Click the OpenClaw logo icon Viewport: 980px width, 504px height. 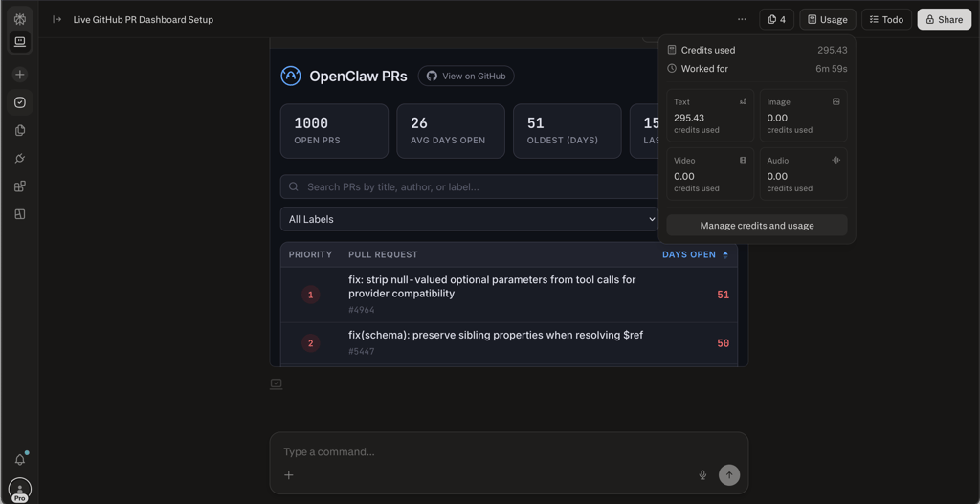[x=291, y=77]
